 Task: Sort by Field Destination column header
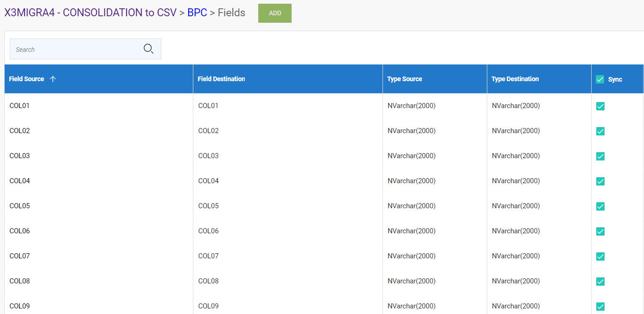(221, 79)
